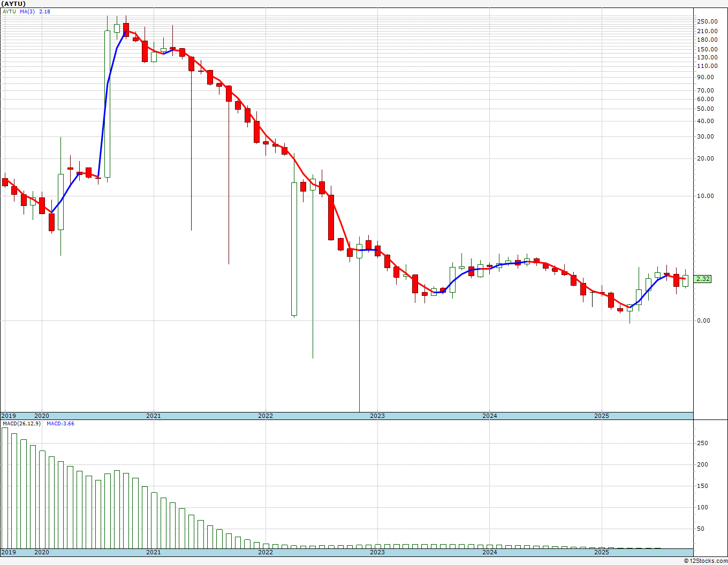This screenshot has height=565, width=728.
Task: Open the 12Stocks.com copyright link
Action: (x=705, y=561)
